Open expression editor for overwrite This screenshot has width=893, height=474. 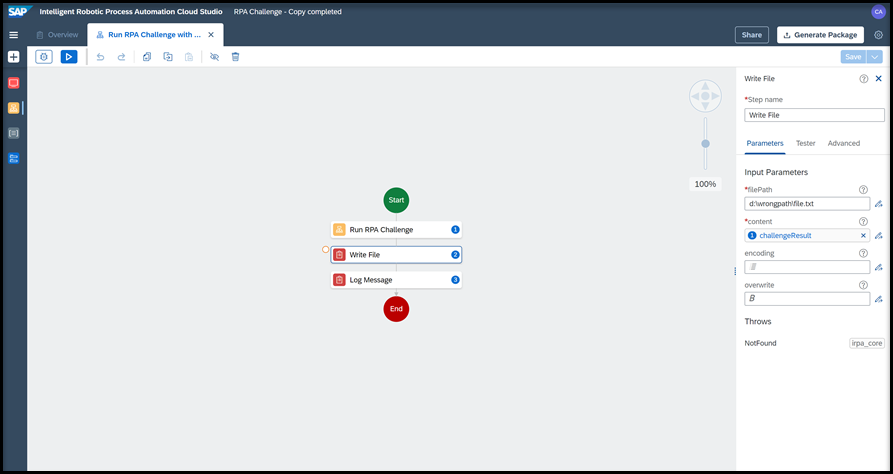878,299
